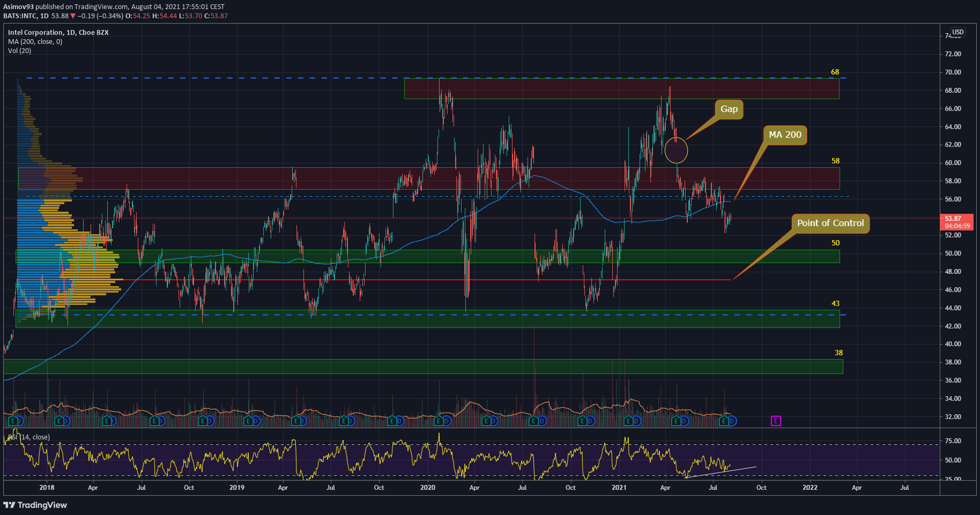Open the USD currency selector

(x=957, y=32)
